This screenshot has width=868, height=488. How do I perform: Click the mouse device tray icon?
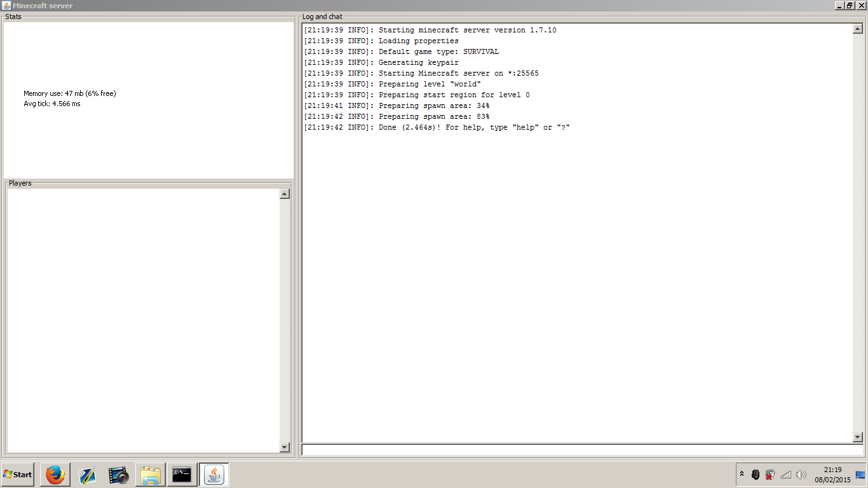coord(756,475)
